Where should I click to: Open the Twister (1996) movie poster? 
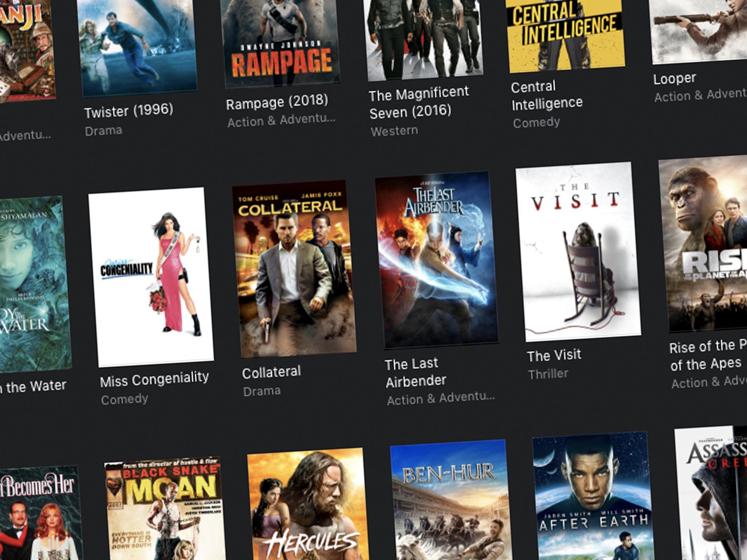coord(138,47)
